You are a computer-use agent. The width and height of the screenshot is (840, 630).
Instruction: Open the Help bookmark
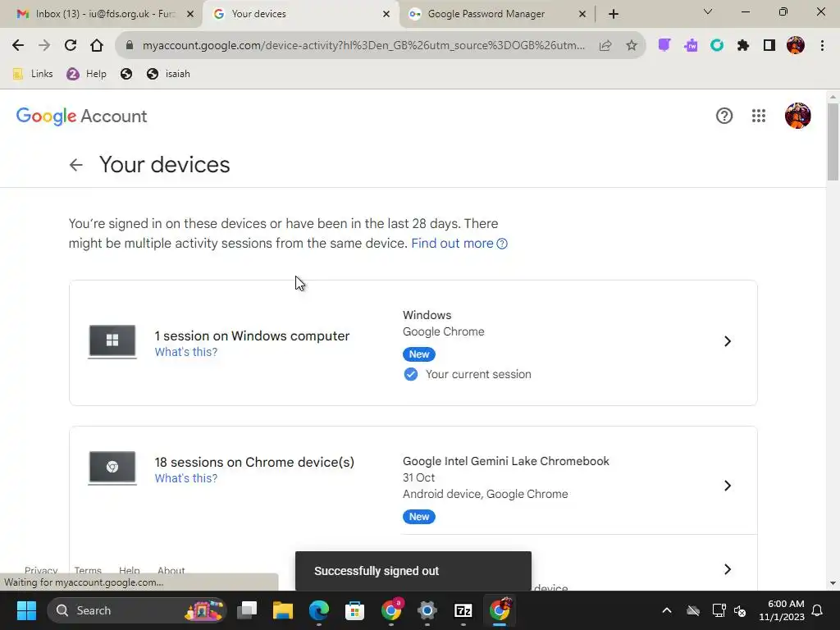click(x=87, y=74)
